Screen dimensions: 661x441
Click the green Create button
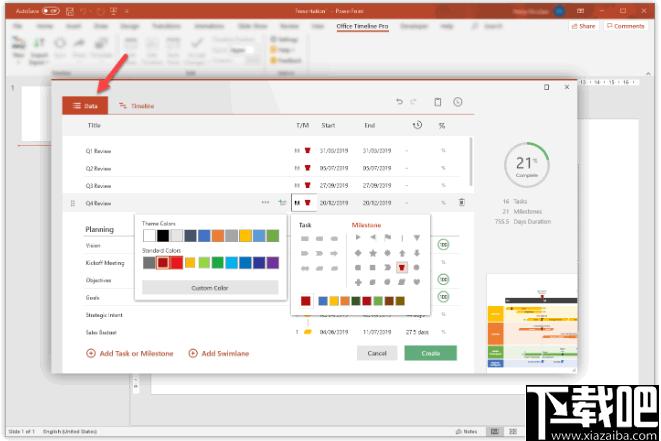pos(430,353)
